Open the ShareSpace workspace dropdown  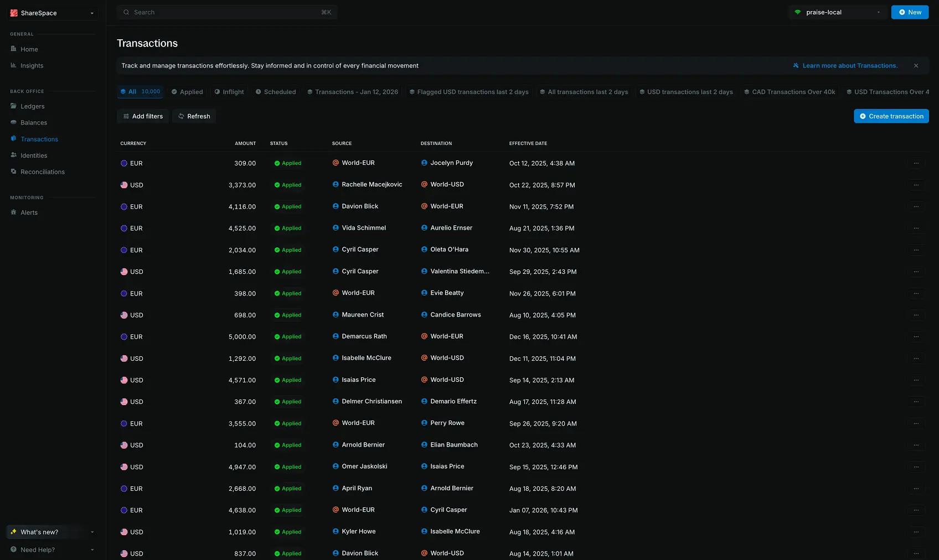[x=53, y=13]
